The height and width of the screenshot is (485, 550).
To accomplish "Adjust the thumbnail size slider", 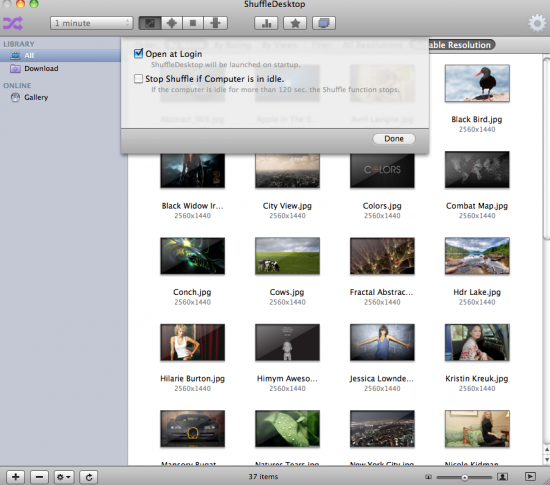I will 464,477.
